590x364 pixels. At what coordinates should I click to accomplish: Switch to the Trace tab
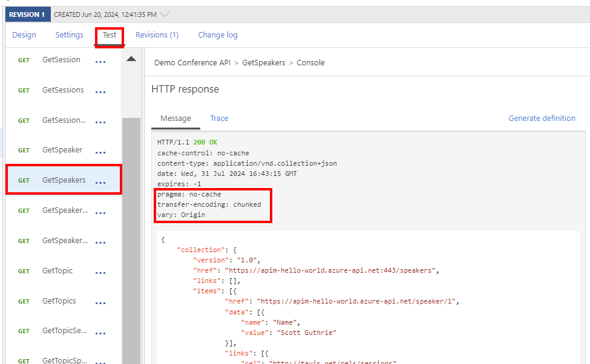tap(219, 119)
